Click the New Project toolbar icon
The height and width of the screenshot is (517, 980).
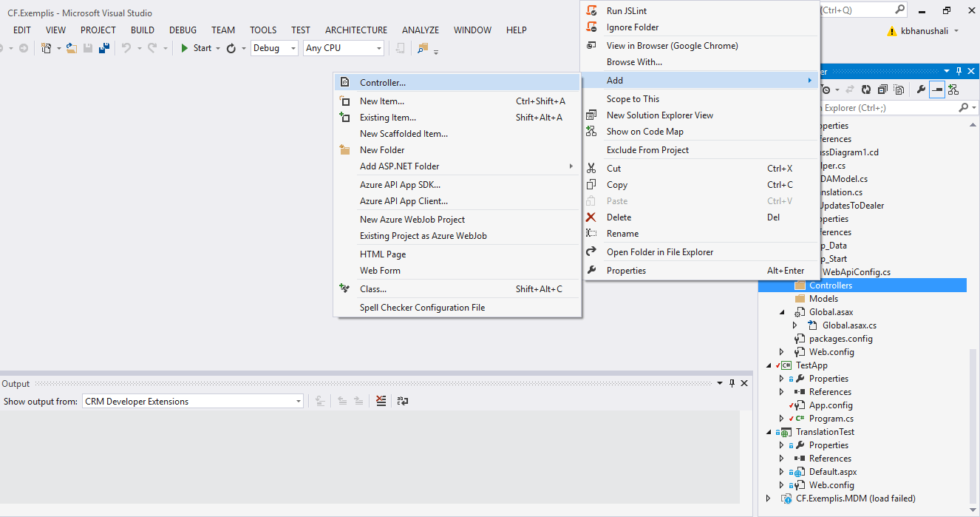[46, 48]
